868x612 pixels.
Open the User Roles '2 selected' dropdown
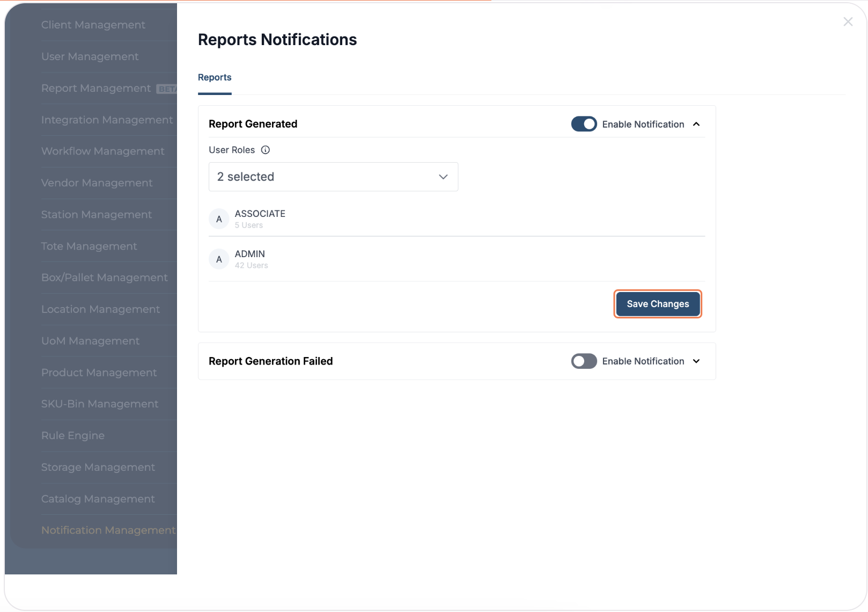tap(333, 177)
